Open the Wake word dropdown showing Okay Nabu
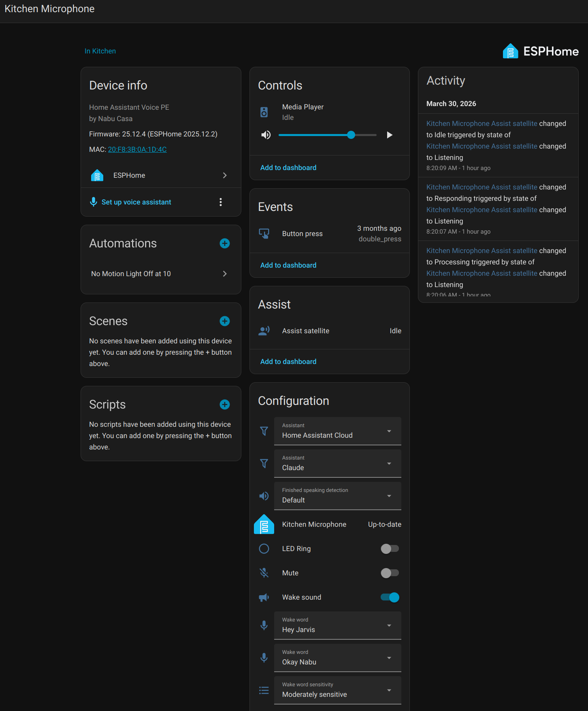The image size is (588, 711). [x=338, y=658]
